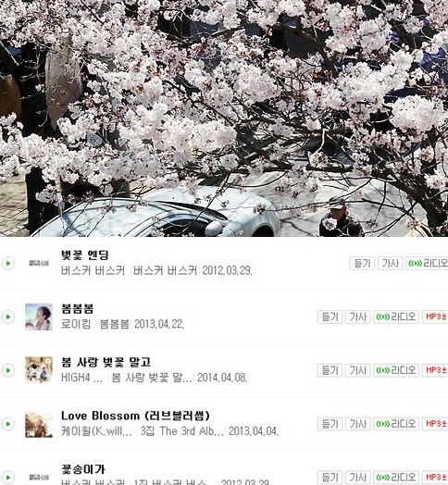Viewport: 448px width, 485px height.
Task: Show lyrics (가사) for 벚꽃 엔딩
Action: [x=390, y=263]
